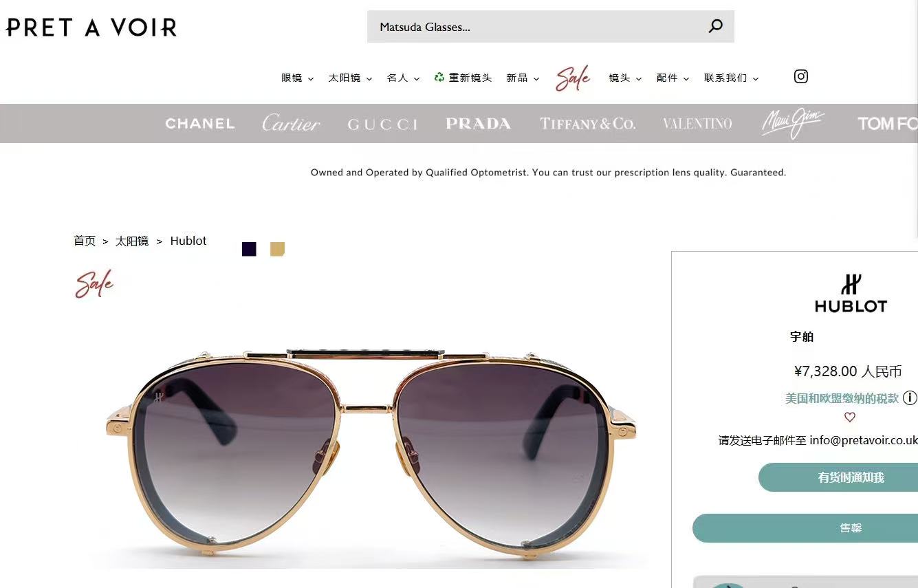The width and height of the screenshot is (918, 588).
Task: Select the gold color swatch
Action: pyautogui.click(x=277, y=249)
